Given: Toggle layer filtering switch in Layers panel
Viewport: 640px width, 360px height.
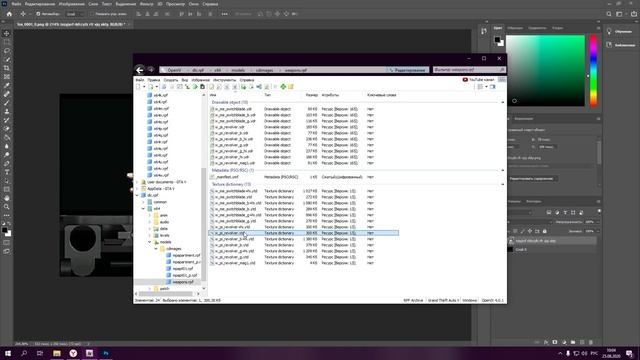Looking at the screenshot, I should pos(599,211).
